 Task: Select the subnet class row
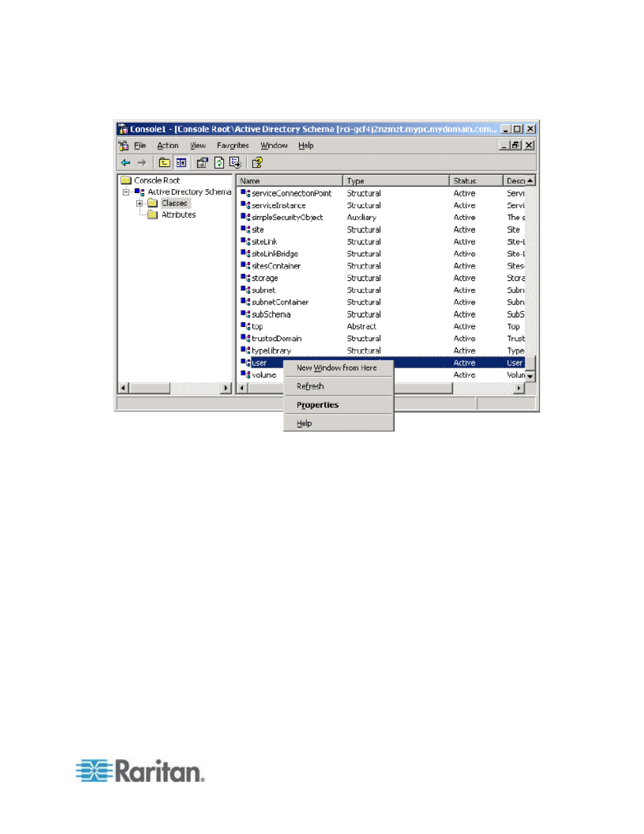click(x=381, y=290)
